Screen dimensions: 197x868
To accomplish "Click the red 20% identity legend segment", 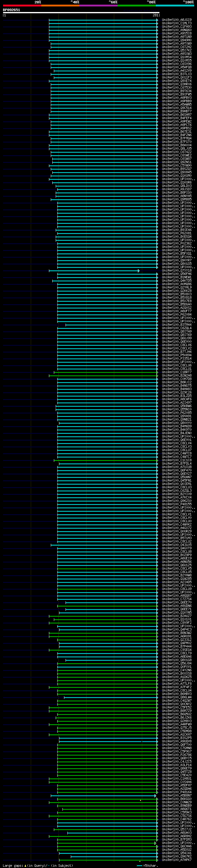I will click(x=22, y=6).
